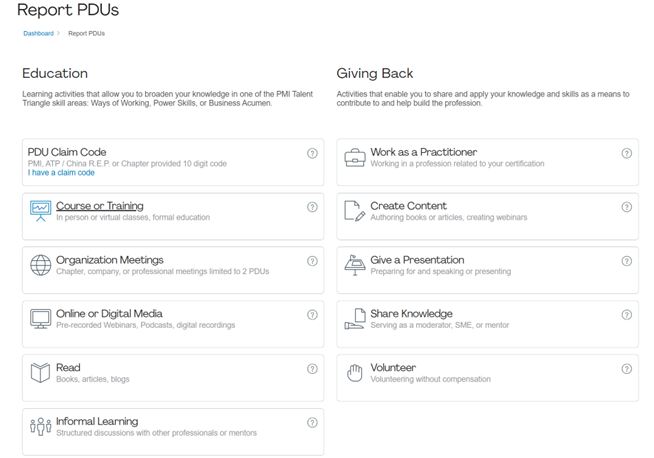Click the Online or Digital Media monitor icon
654x458 pixels.
click(x=40, y=319)
